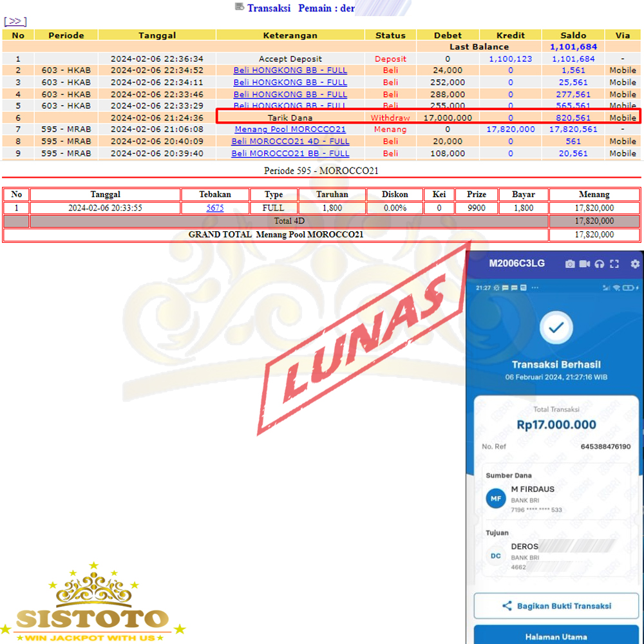Click the Last Balance 1,101,684 value
The width and height of the screenshot is (644, 644).
pyautogui.click(x=573, y=47)
